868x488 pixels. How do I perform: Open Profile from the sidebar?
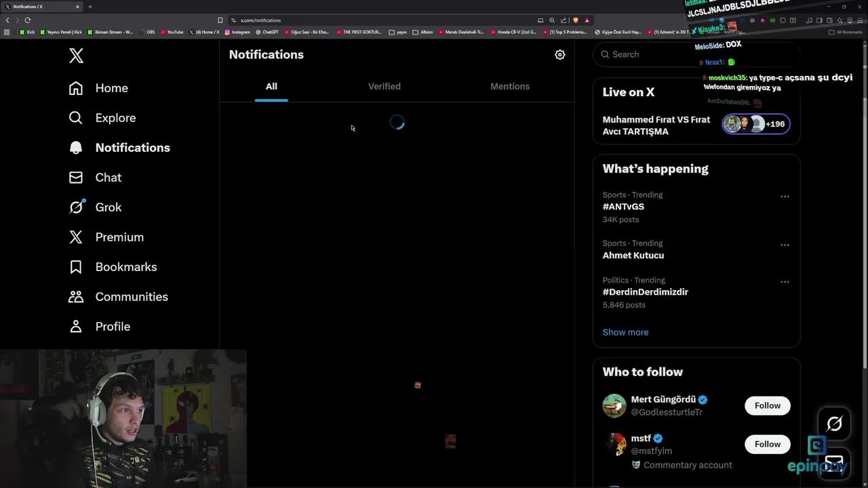[99, 327]
